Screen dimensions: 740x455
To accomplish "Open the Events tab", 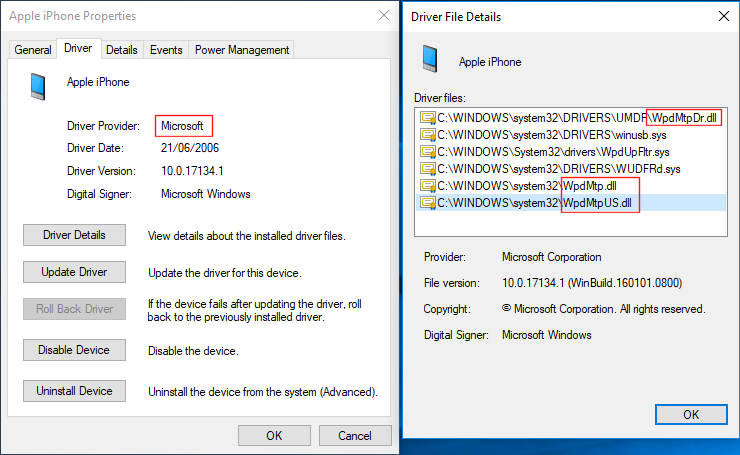I will coord(166,50).
